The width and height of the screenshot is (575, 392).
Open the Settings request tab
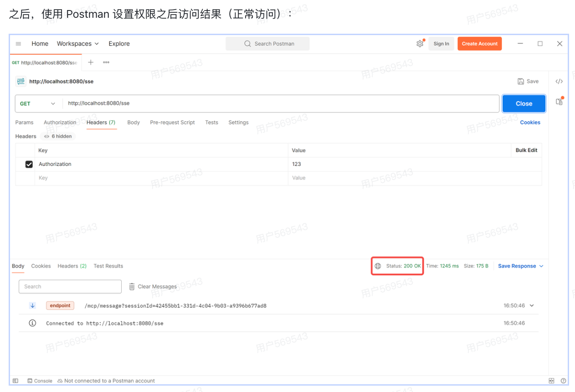pos(238,123)
